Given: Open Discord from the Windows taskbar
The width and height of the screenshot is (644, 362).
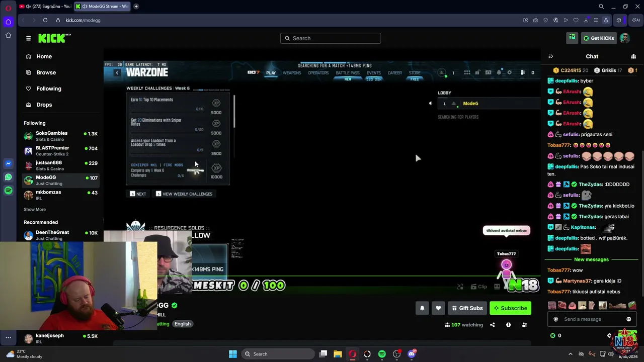Looking at the screenshot, I should tap(412, 354).
